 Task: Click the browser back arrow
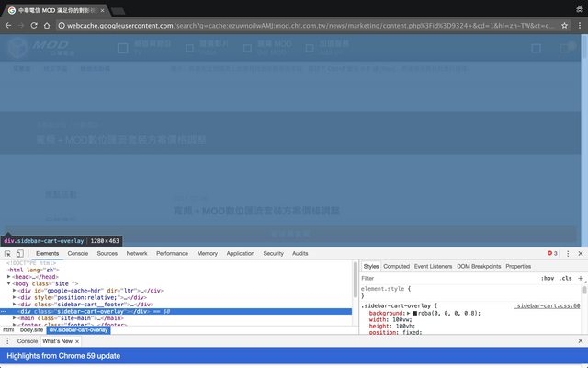(x=8, y=26)
